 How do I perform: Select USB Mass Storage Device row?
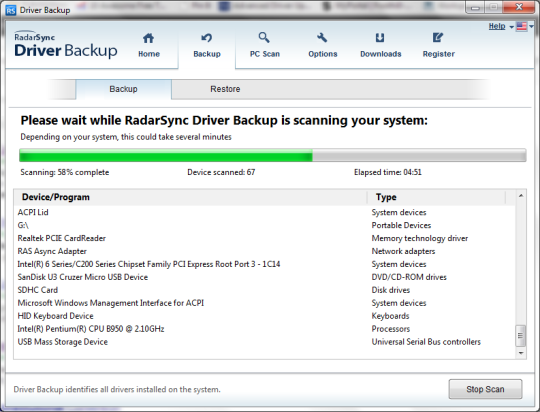pos(264,342)
